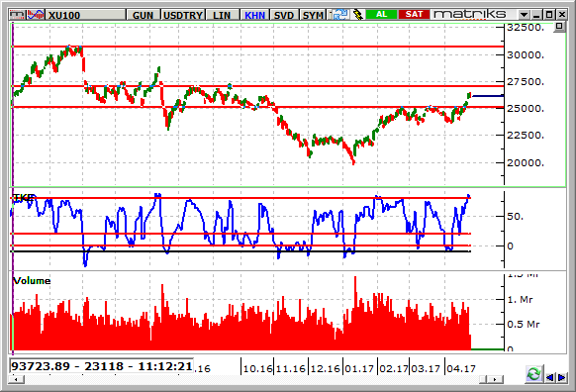Select USDTRY currency option

183,15
